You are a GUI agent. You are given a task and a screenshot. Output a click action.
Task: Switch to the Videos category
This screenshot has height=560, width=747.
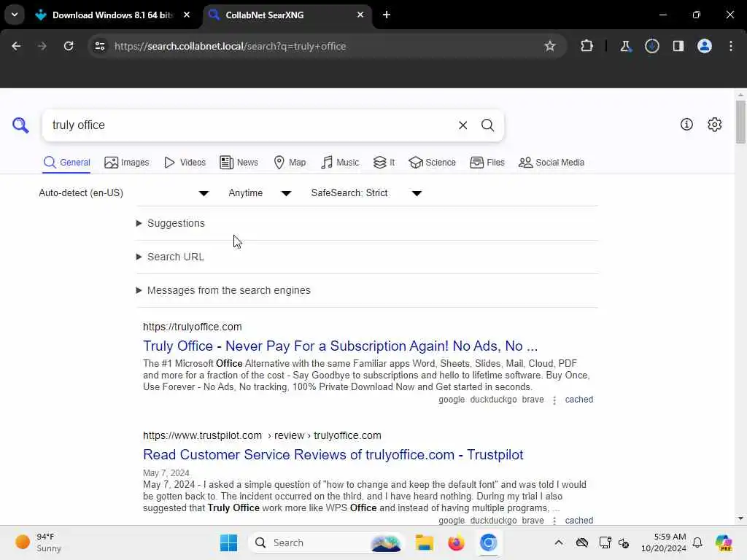click(185, 163)
